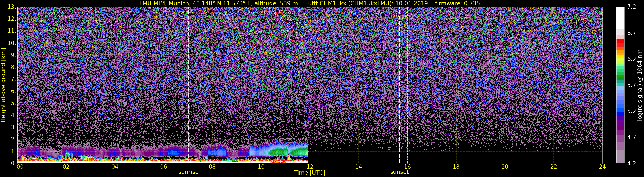644x177 pixels.
Task: Click the height tick label '3.'
Action: (x=13, y=127)
